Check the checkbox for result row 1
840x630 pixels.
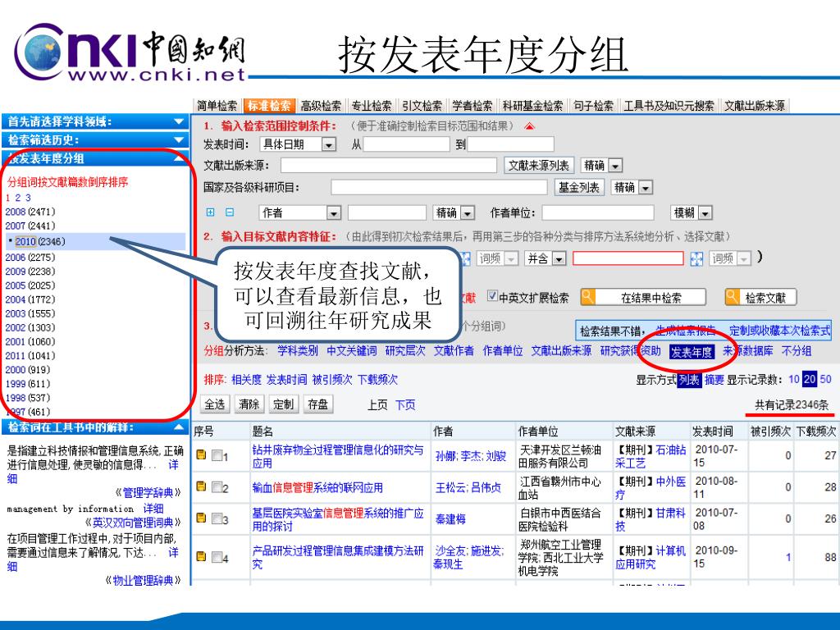click(216, 455)
